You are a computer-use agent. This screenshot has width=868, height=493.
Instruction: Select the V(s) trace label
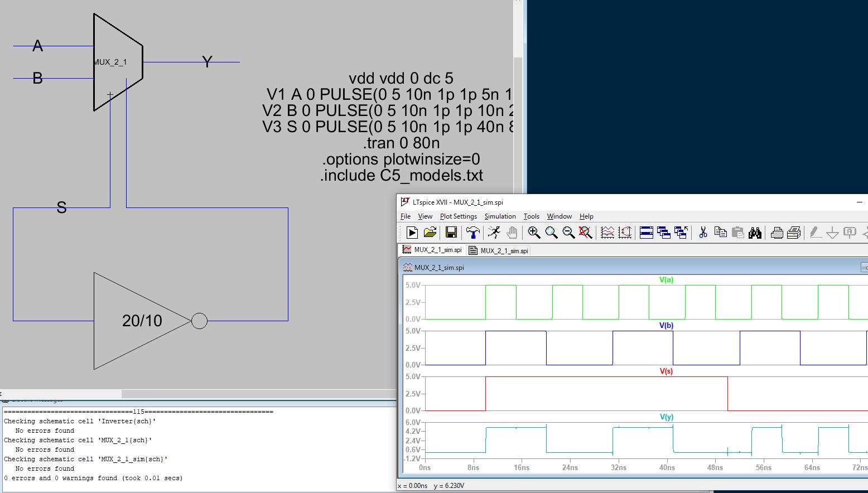[x=666, y=371]
